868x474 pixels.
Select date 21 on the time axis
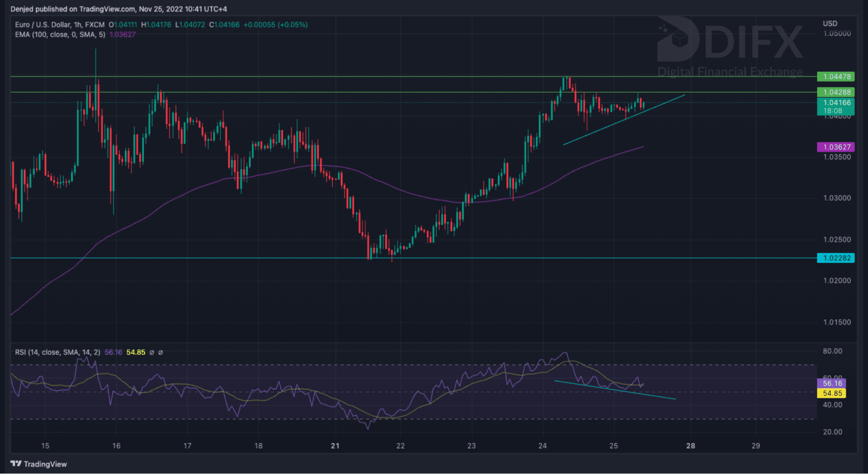[335, 446]
